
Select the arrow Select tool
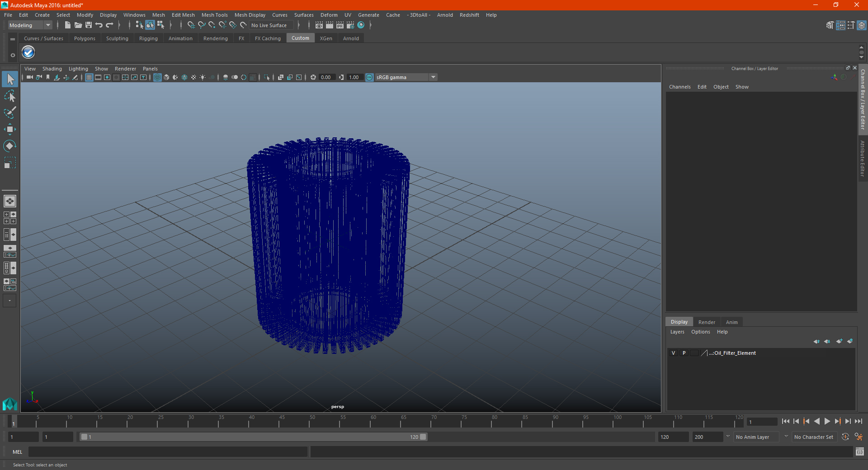[10, 79]
